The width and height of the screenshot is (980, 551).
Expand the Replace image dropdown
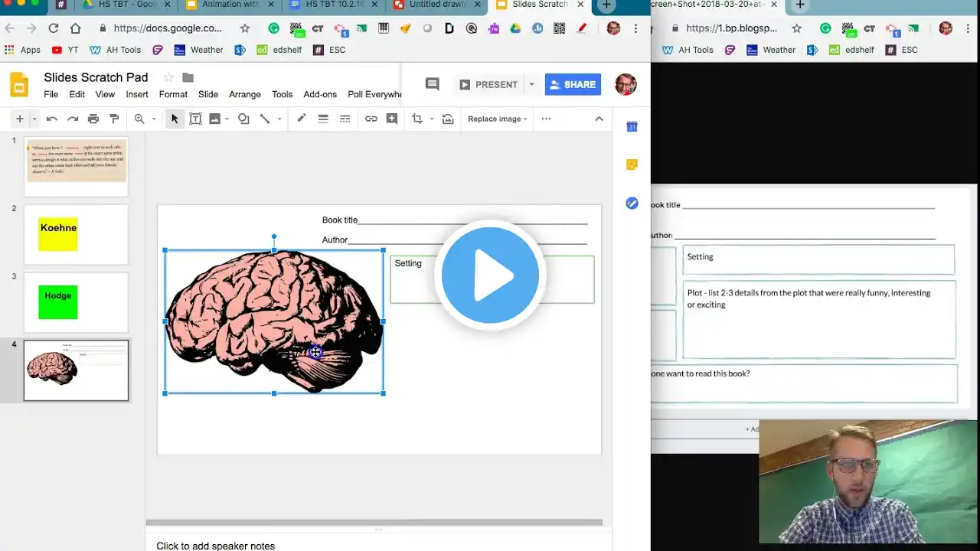tap(498, 119)
